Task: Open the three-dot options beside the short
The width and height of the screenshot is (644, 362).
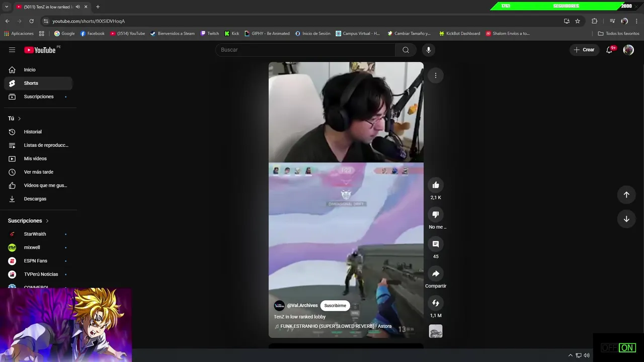Action: pyautogui.click(x=436, y=75)
